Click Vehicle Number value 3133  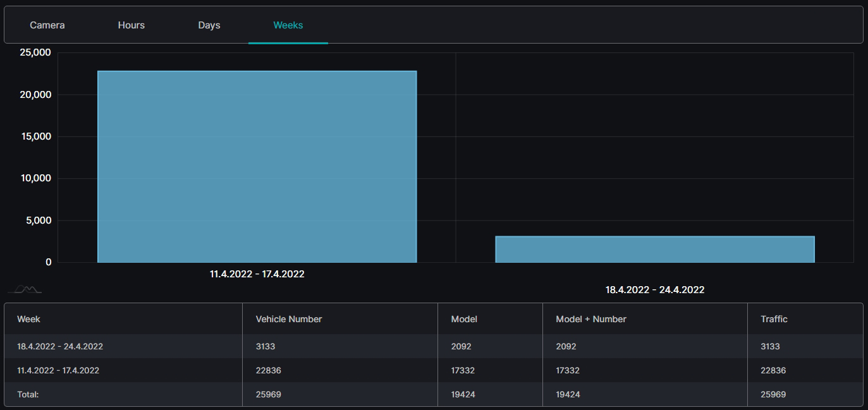pos(265,346)
